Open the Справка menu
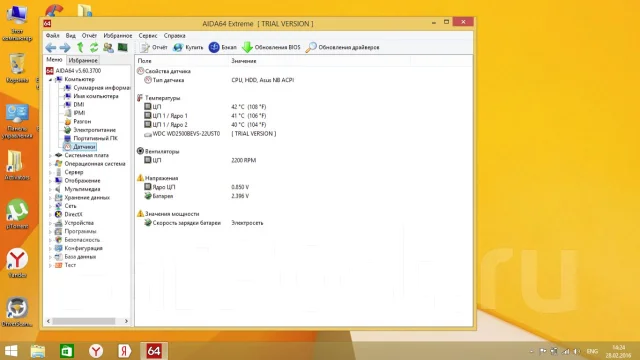 (175, 36)
